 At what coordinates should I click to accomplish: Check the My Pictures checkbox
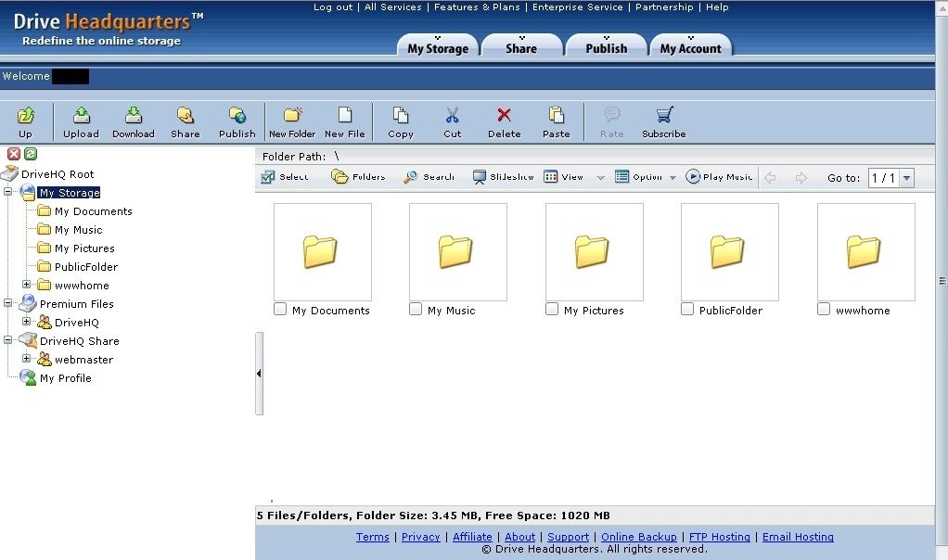551,310
